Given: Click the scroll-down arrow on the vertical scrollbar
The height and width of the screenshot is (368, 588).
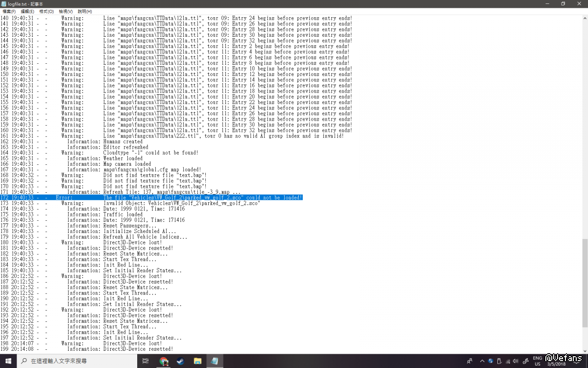Looking at the screenshot, I should point(585,350).
